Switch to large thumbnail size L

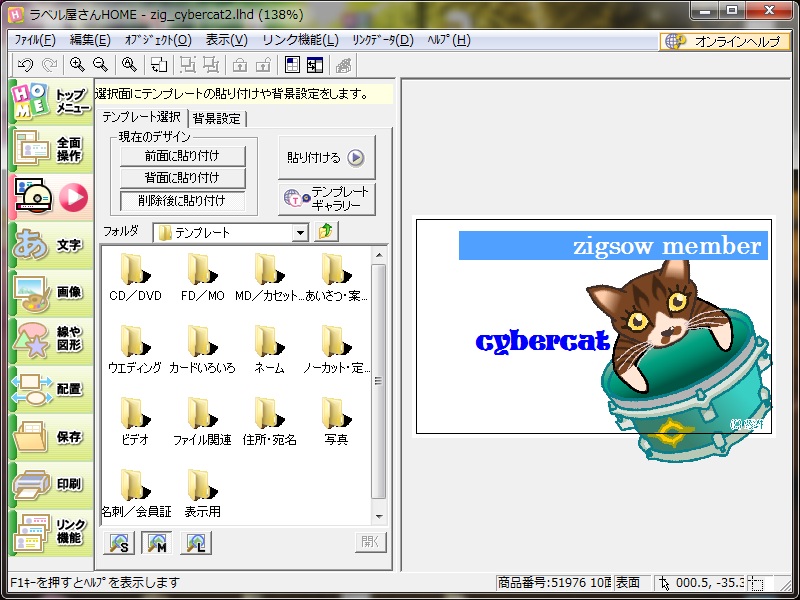click(x=195, y=543)
